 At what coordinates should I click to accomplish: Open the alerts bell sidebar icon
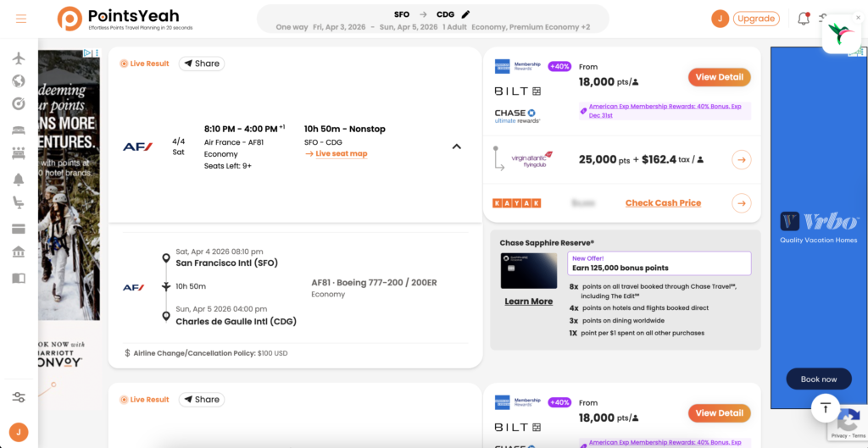click(19, 180)
